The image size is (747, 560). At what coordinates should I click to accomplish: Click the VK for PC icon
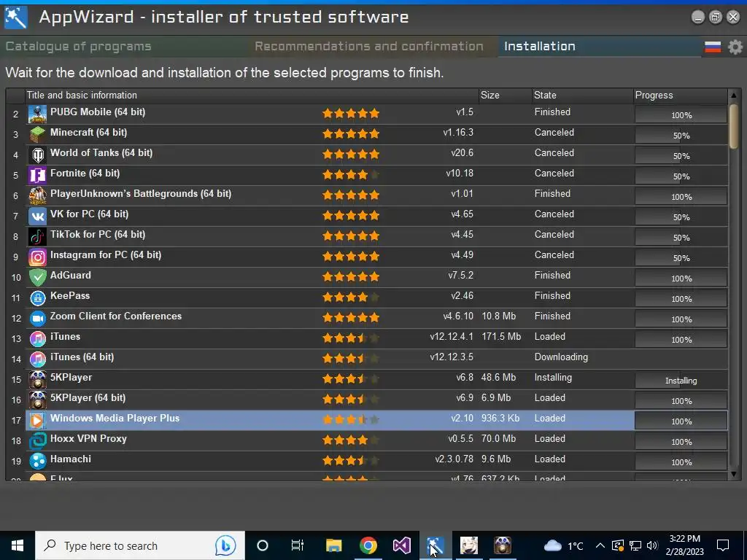pyautogui.click(x=38, y=216)
